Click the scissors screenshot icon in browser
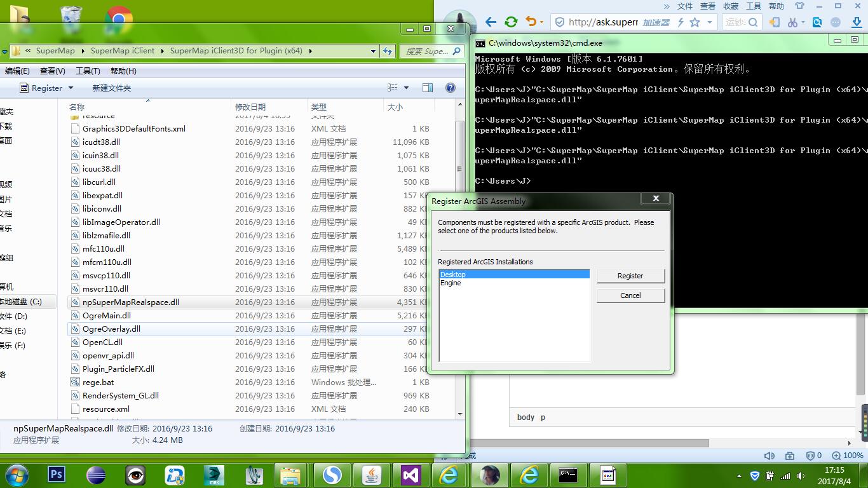This screenshot has height=488, width=868. point(792,22)
